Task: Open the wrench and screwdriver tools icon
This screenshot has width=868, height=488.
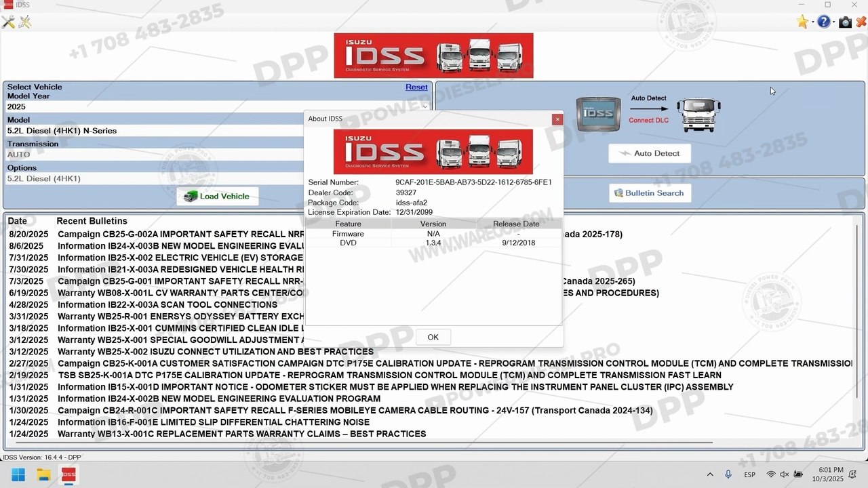Action: click(x=8, y=22)
